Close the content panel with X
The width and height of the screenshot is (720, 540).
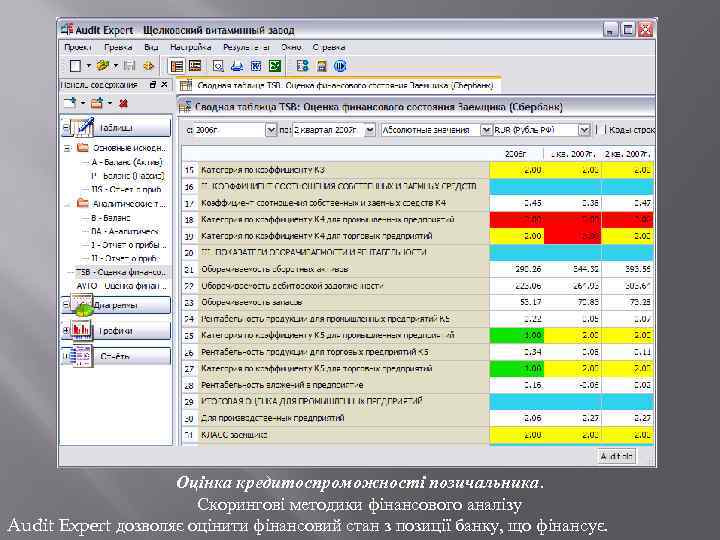(x=164, y=84)
